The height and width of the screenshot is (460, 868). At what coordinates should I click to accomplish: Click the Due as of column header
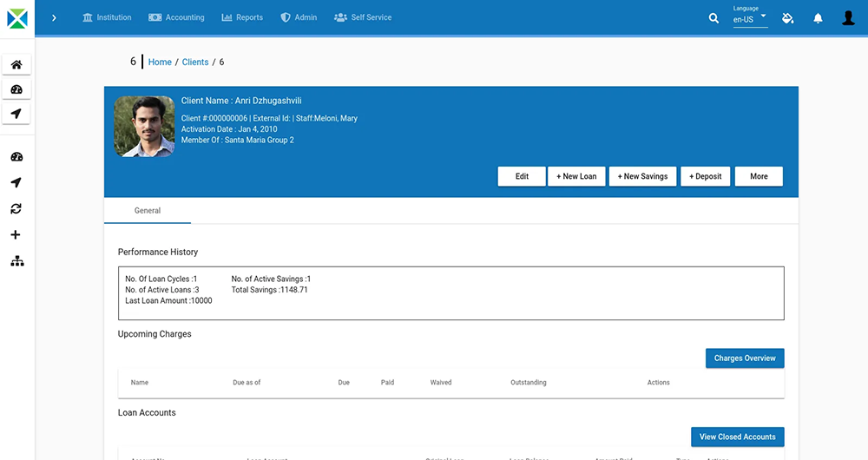[x=247, y=383]
